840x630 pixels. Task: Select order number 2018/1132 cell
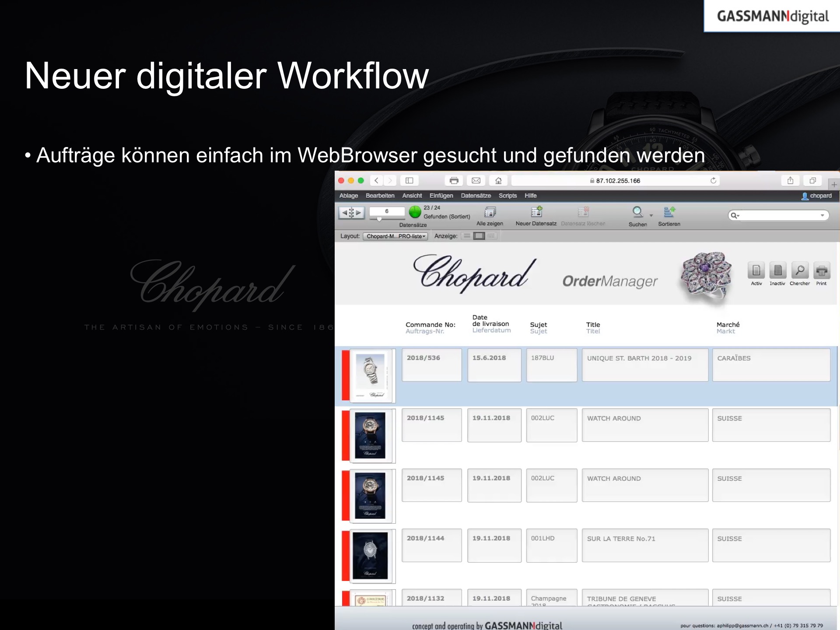click(x=432, y=598)
